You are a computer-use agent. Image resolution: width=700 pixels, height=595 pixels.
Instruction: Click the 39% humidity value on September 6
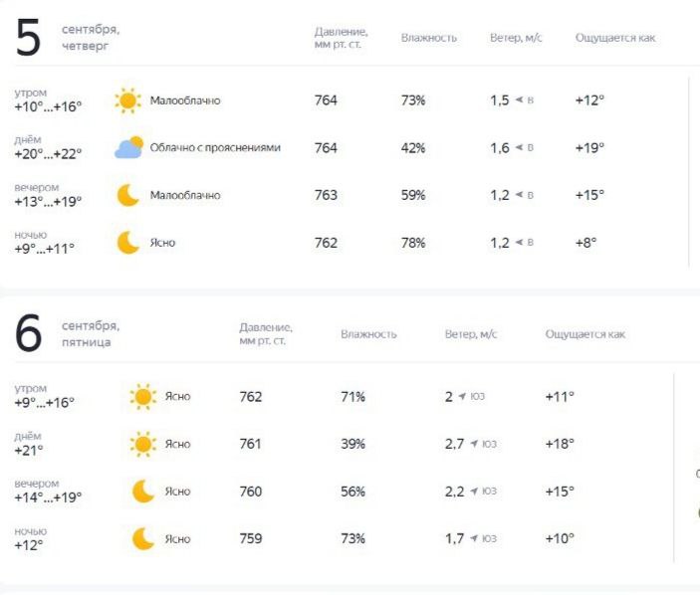[x=352, y=444]
